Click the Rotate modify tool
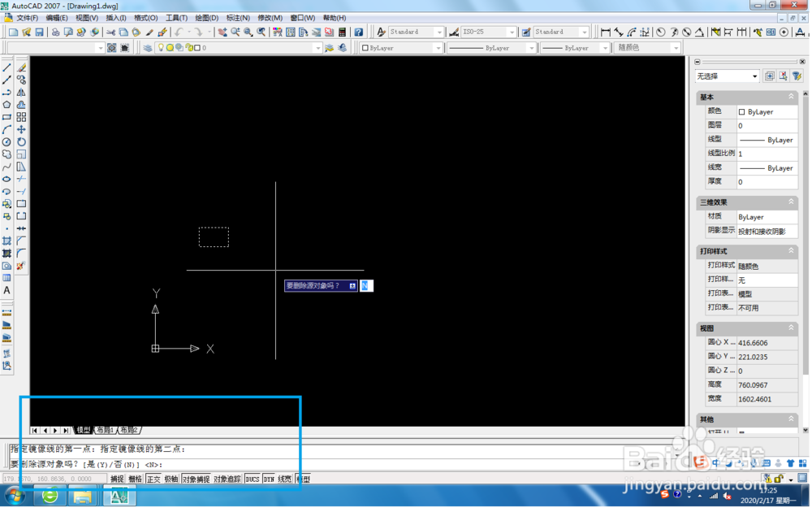 coord(21,142)
